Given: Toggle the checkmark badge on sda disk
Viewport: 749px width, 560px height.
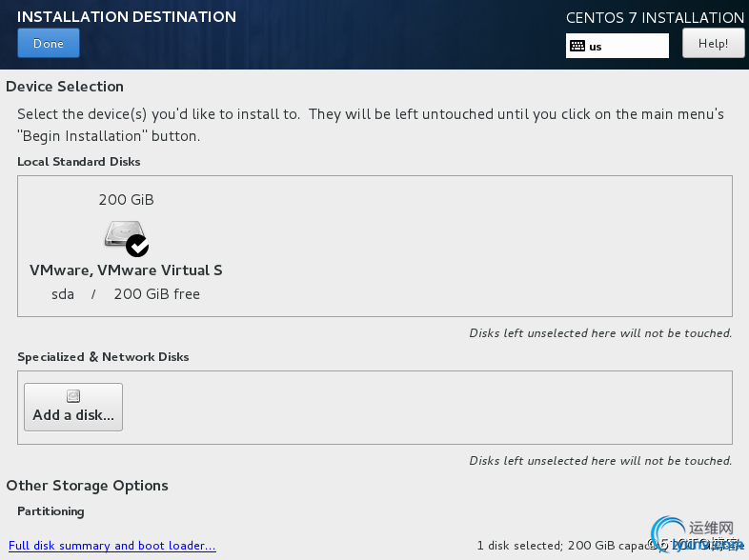Looking at the screenshot, I should pos(137,246).
